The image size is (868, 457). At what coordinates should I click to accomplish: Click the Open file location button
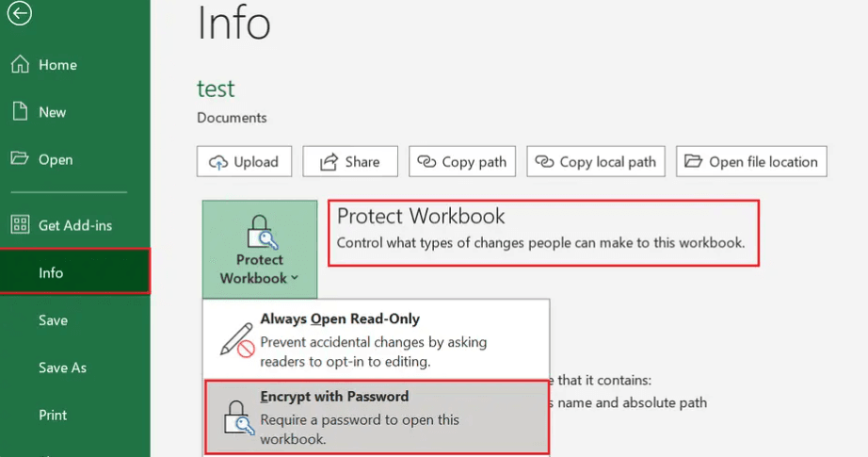point(751,161)
